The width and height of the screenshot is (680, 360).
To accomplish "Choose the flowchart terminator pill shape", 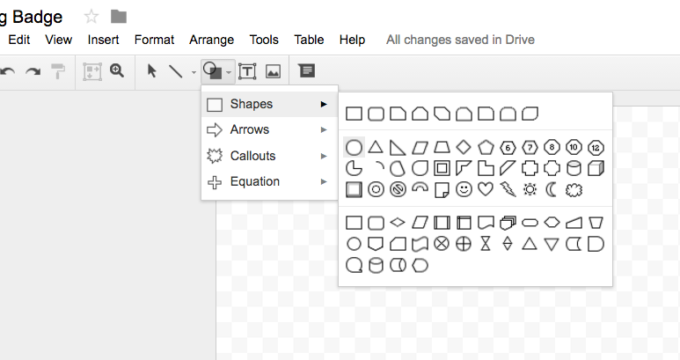I will pyautogui.click(x=530, y=223).
